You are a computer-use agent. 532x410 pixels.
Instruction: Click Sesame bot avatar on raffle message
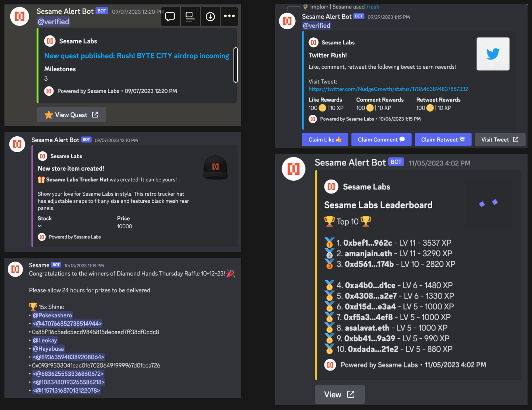pyautogui.click(x=16, y=269)
